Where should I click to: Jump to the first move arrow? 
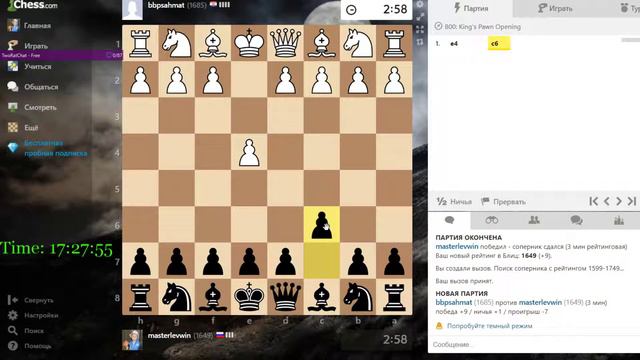594,201
